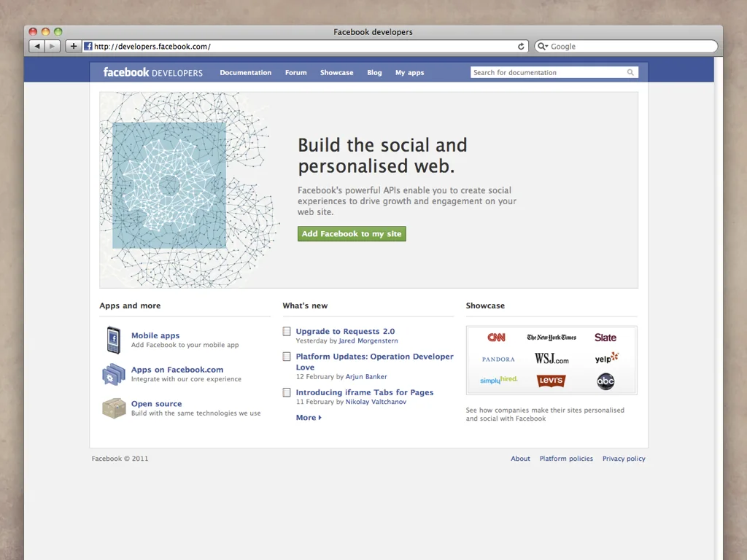Click the note icon beside Introducing iframe Tabs
747x560 pixels.
pyautogui.click(x=286, y=392)
